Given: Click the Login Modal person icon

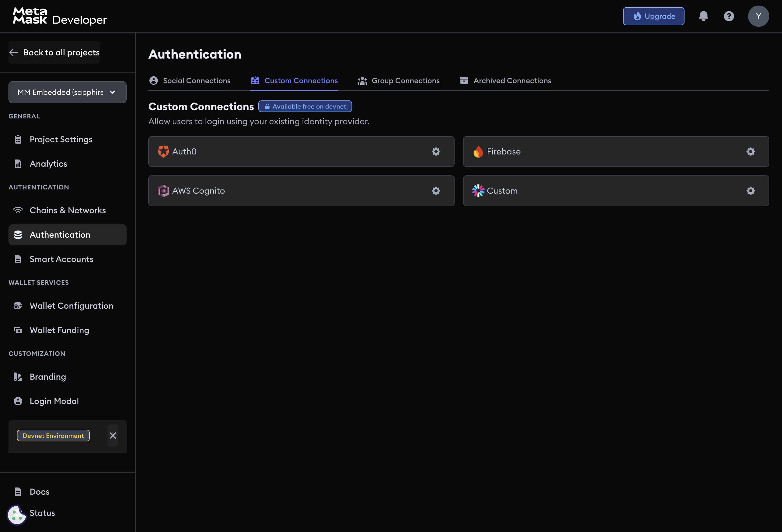Looking at the screenshot, I should [x=18, y=401].
